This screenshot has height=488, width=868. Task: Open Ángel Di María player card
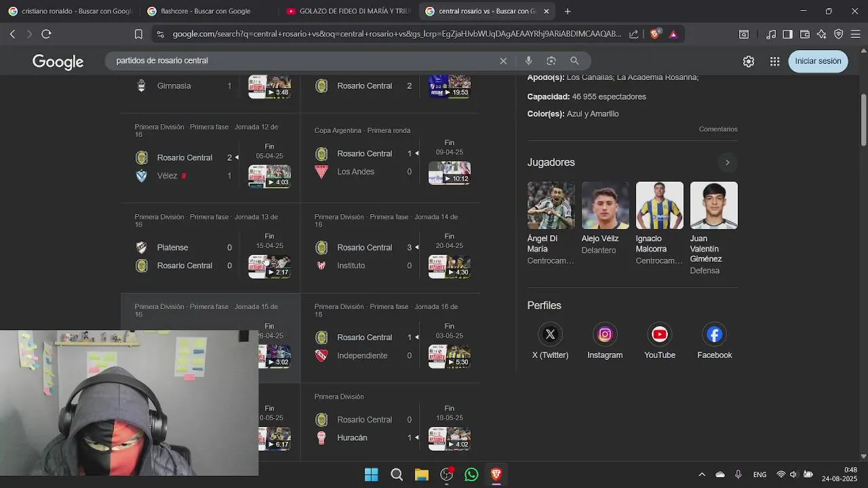pyautogui.click(x=551, y=224)
